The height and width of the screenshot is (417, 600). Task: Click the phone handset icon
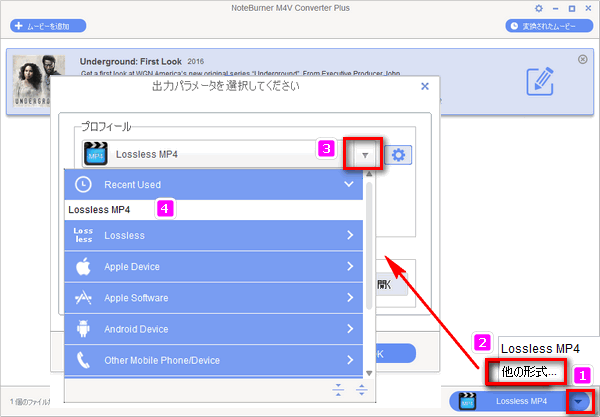click(83, 360)
